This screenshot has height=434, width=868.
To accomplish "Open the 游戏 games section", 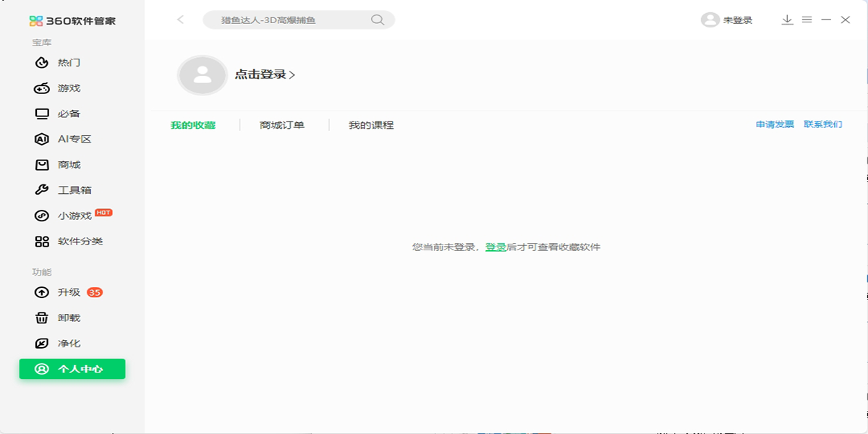I will coord(69,88).
